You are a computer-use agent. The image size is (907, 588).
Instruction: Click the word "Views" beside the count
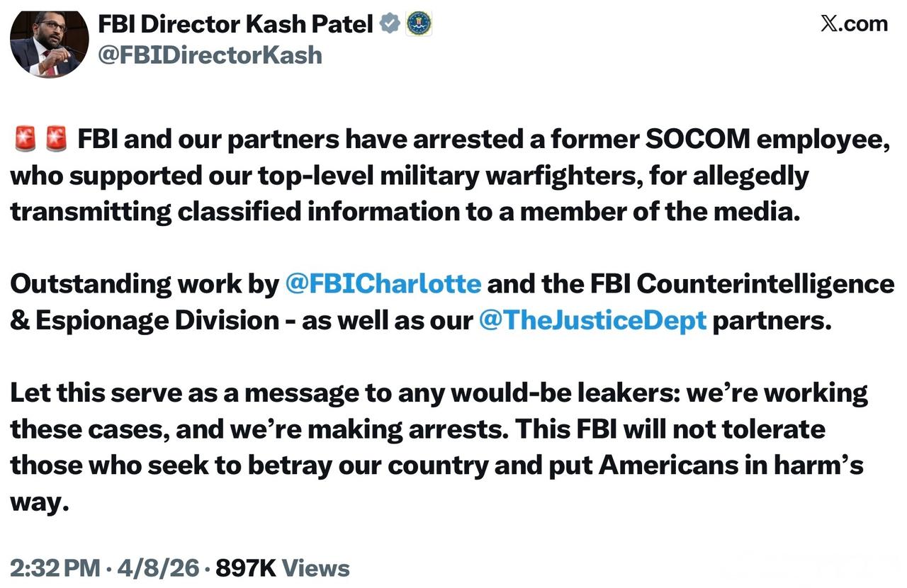tap(315, 567)
